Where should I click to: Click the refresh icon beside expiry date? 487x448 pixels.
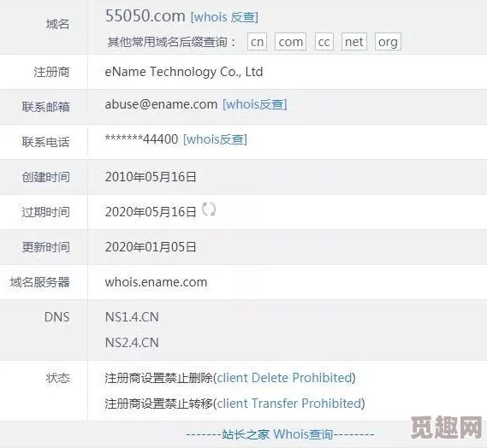point(208,209)
